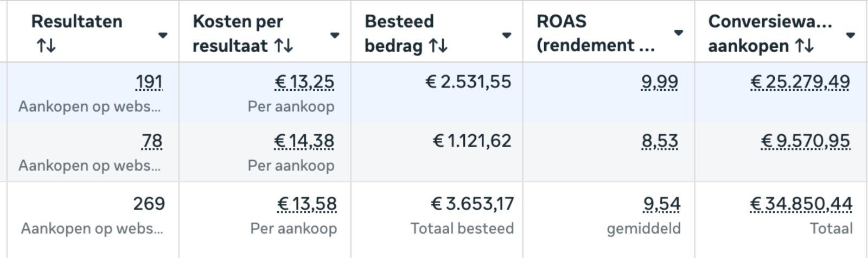Select the €2.531,55 spent amount cell
Image resolution: width=868 pixels, height=258 pixels.
click(x=468, y=82)
